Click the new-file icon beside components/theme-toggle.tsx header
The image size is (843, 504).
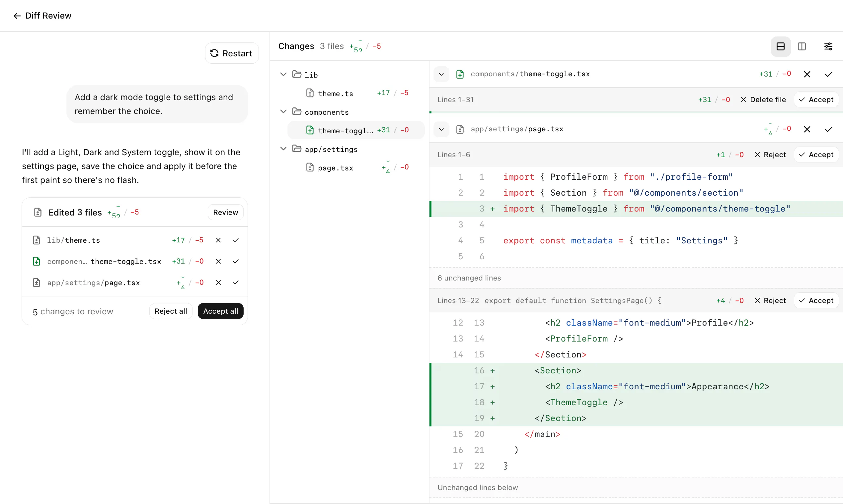pyautogui.click(x=460, y=74)
